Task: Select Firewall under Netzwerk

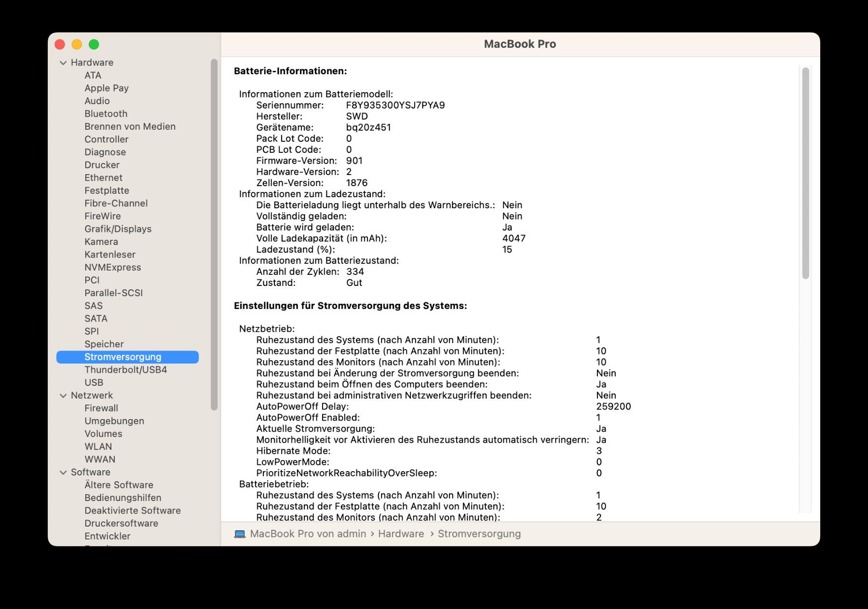Action: (x=101, y=408)
